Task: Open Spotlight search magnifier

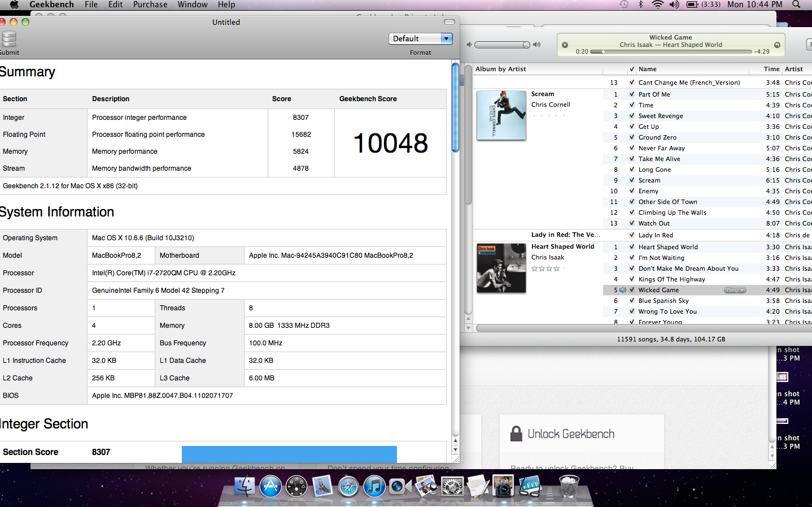Action: [796, 5]
